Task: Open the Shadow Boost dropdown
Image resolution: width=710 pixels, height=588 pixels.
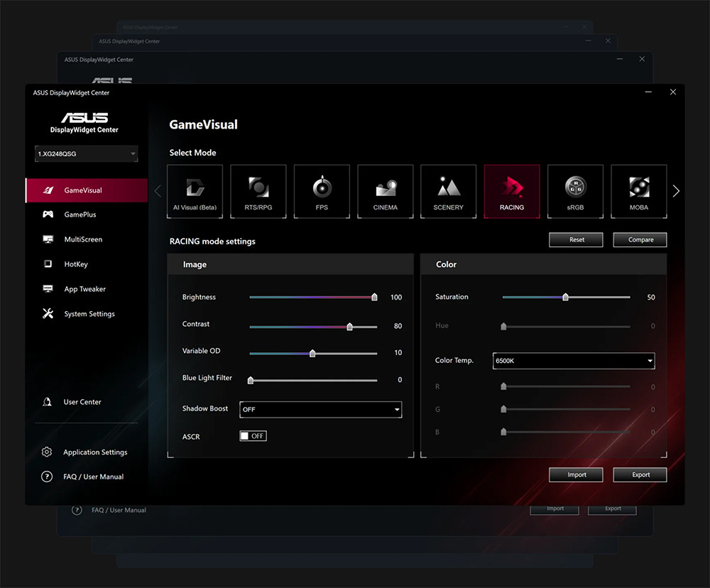Action: (320, 410)
